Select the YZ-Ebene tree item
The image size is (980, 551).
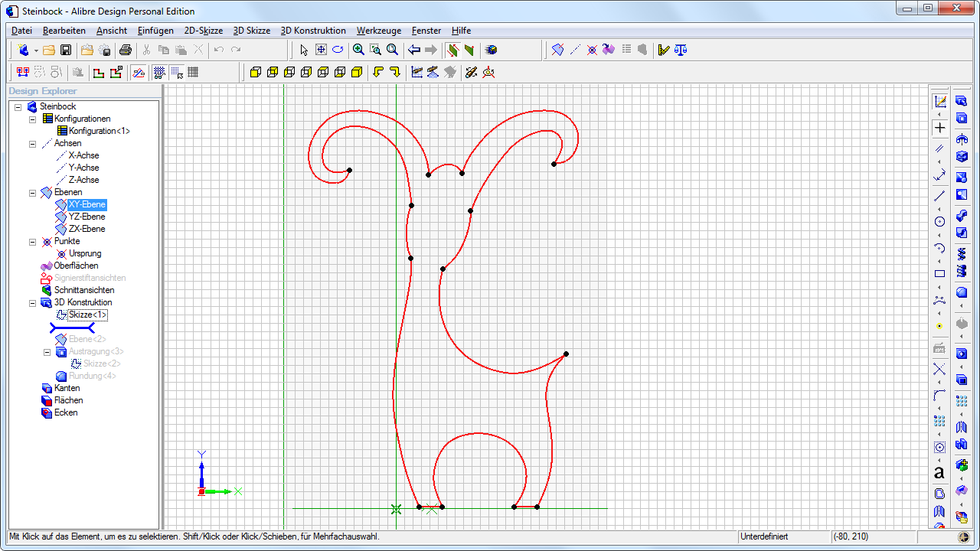pyautogui.click(x=87, y=217)
